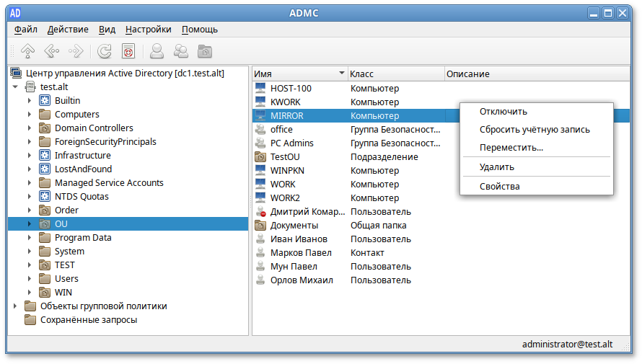Image resolution: width=642 pixels, height=364 pixels.
Task: Open the manual lifebuoy toolbar icon
Action: (128, 51)
